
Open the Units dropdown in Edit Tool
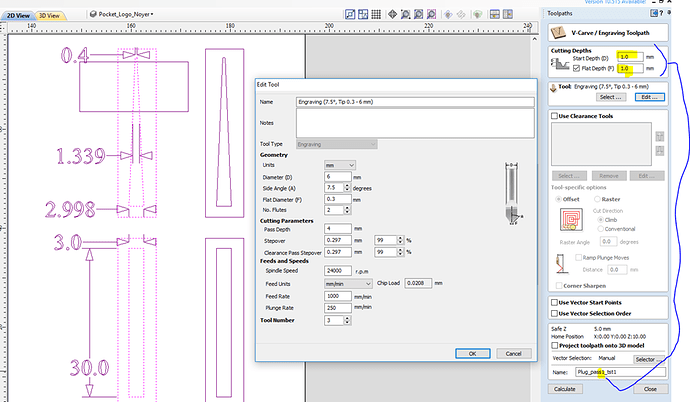coord(340,165)
